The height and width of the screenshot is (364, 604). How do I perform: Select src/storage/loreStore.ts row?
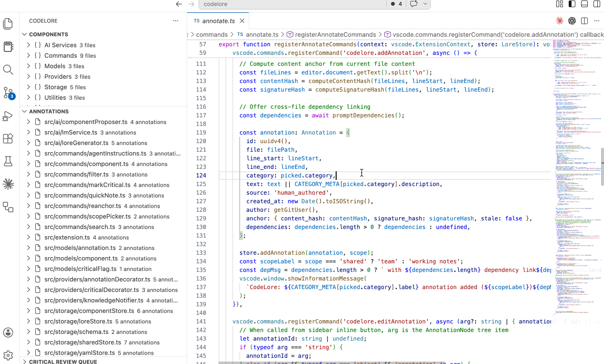click(x=103, y=321)
